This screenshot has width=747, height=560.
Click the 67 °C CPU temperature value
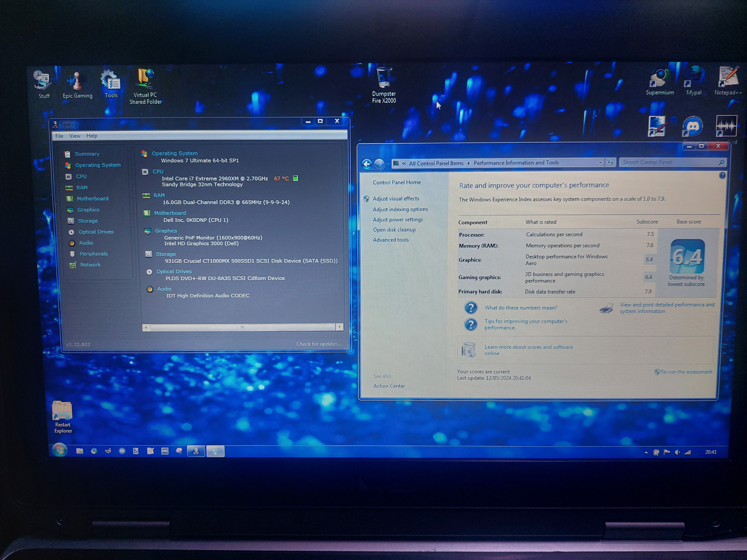[281, 179]
